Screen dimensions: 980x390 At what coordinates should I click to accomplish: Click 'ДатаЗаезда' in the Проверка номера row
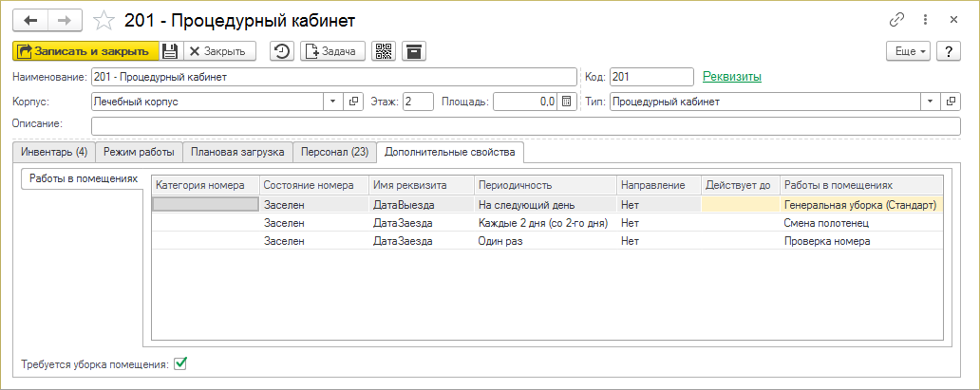(422, 241)
